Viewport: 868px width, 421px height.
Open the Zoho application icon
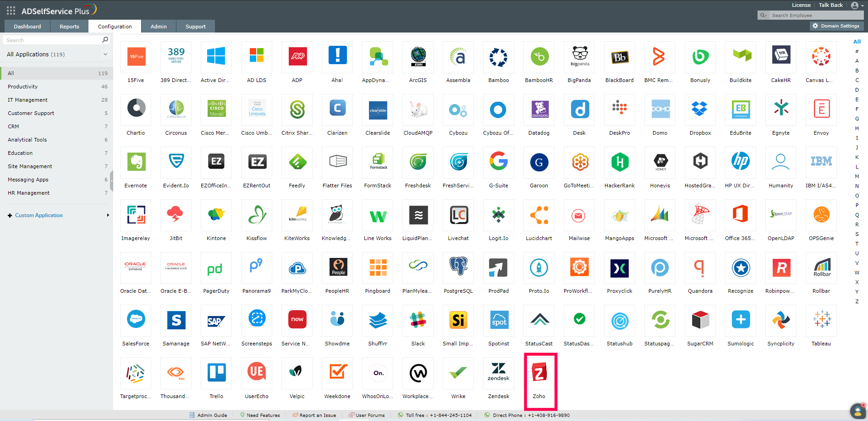pos(539,373)
